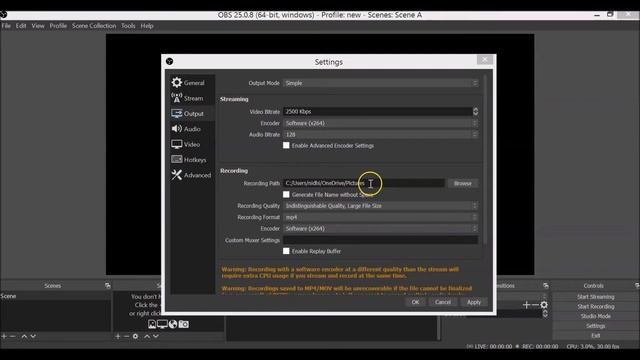Adjust transition duration stepper
The height and width of the screenshot is (360, 640).
click(x=545, y=314)
